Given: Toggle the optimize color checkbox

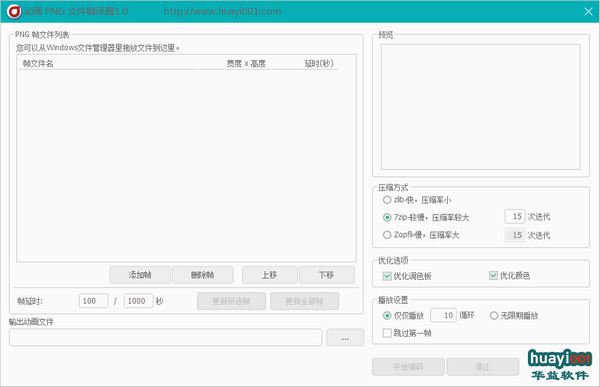Looking at the screenshot, I should (x=493, y=275).
